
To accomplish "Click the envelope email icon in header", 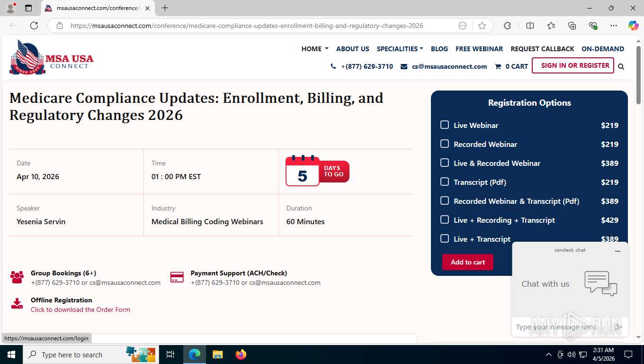I will [x=404, y=66].
